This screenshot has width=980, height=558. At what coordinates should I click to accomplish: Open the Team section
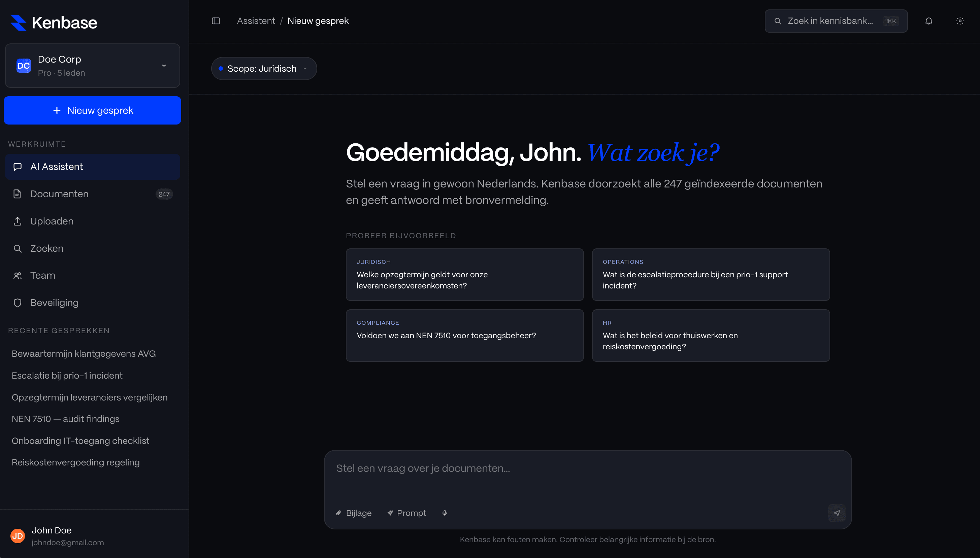pos(42,276)
